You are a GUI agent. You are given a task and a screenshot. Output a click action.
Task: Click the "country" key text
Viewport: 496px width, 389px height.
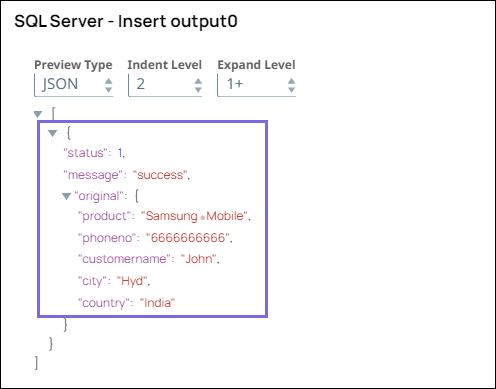tap(104, 303)
